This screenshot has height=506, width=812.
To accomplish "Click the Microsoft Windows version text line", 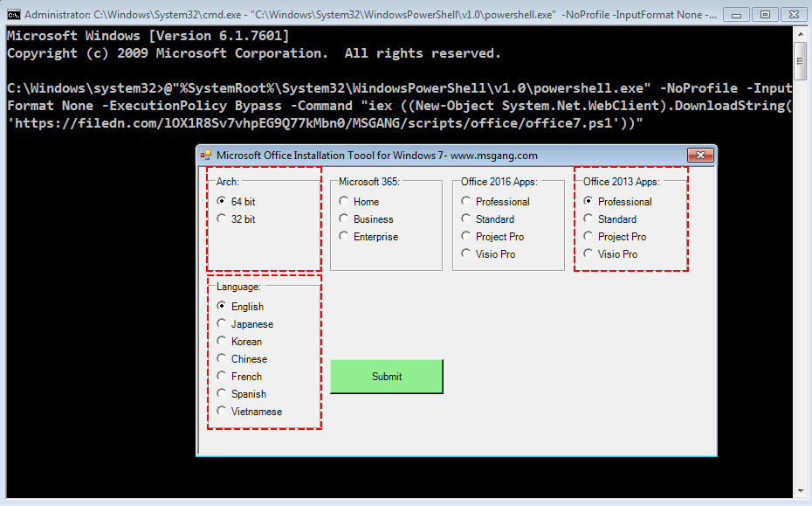I will click(x=148, y=36).
